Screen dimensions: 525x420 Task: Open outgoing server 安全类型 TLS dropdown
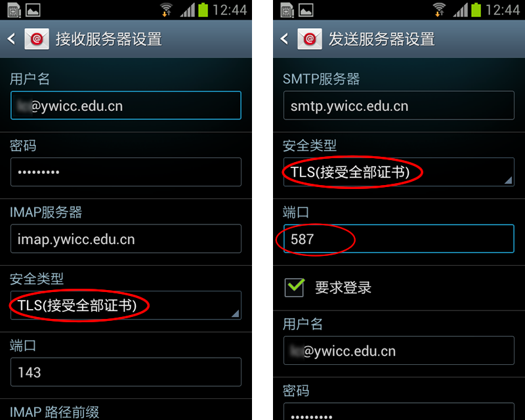[x=399, y=172]
